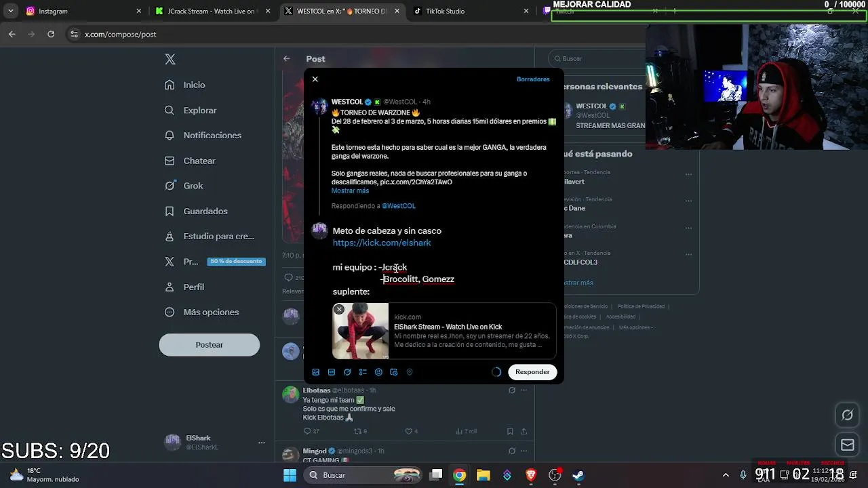868x488 pixels.
Task: View analytics of Elbotaas post
Action: [467, 431]
